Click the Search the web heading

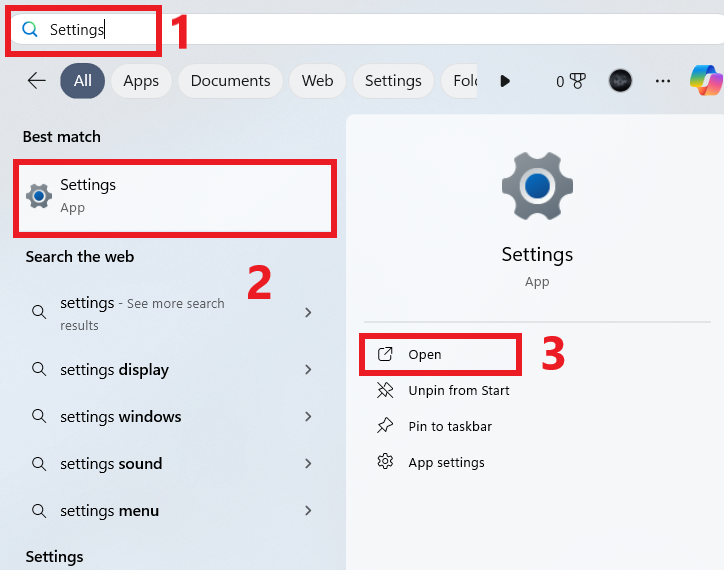pos(80,256)
